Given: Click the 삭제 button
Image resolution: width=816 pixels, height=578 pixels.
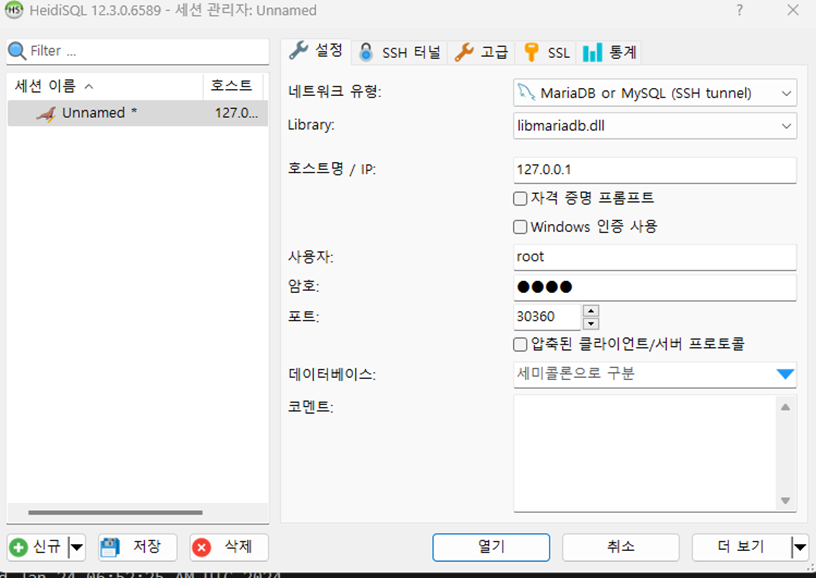Looking at the screenshot, I should click(x=229, y=547).
